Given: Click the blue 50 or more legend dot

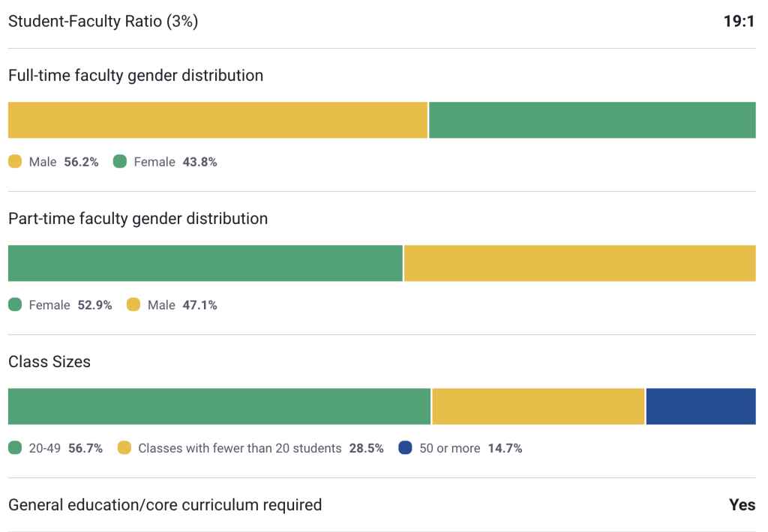Looking at the screenshot, I should (x=405, y=448).
